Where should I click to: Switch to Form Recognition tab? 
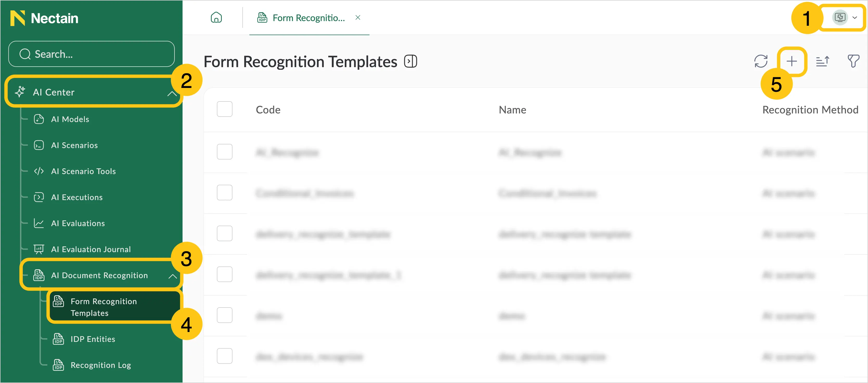(x=308, y=18)
